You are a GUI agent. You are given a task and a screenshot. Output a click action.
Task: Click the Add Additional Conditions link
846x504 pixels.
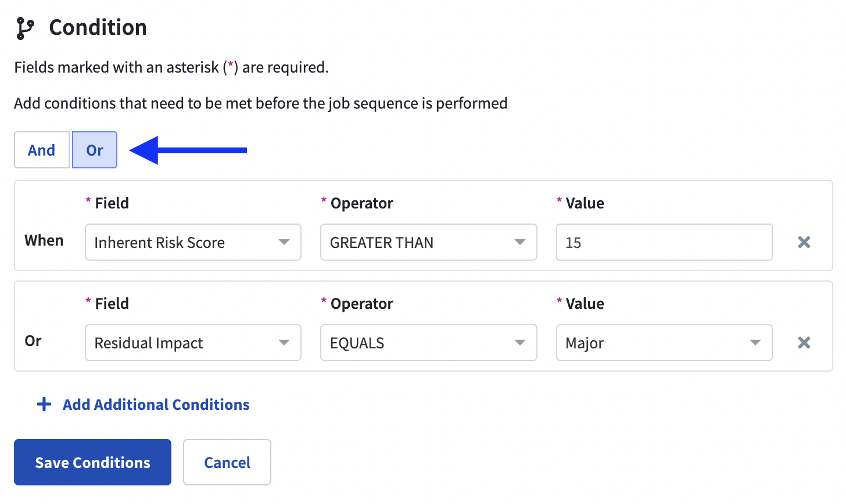click(156, 405)
